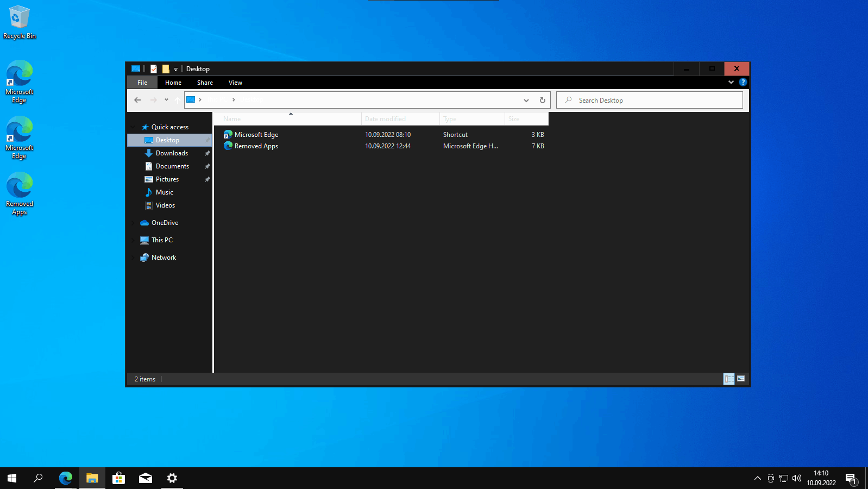Click the Meet Now tray icon

[771, 478]
